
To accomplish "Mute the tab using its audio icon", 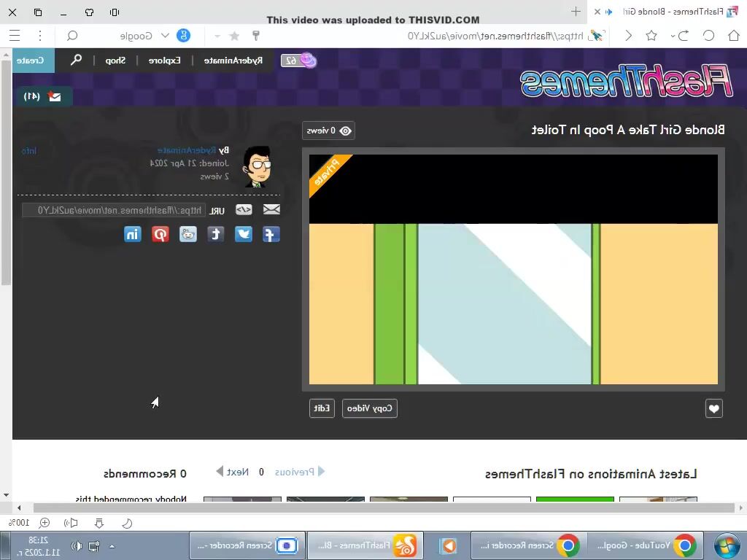I will pos(608,12).
